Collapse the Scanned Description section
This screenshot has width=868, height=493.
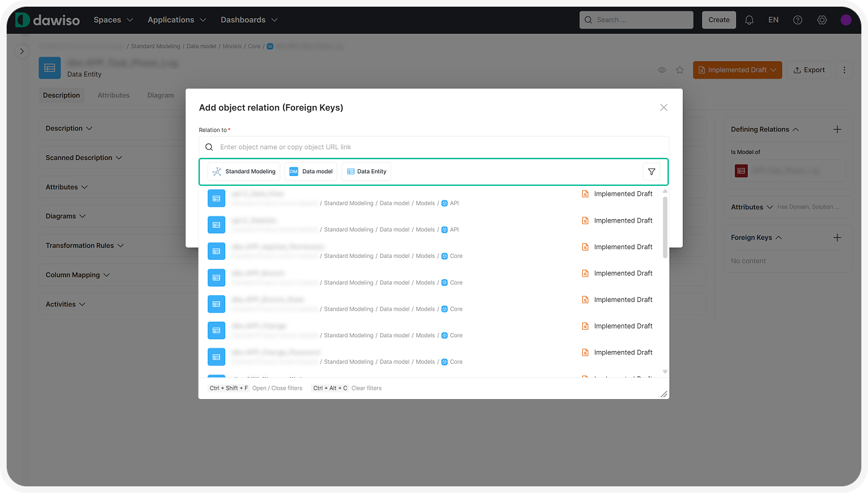(x=84, y=158)
